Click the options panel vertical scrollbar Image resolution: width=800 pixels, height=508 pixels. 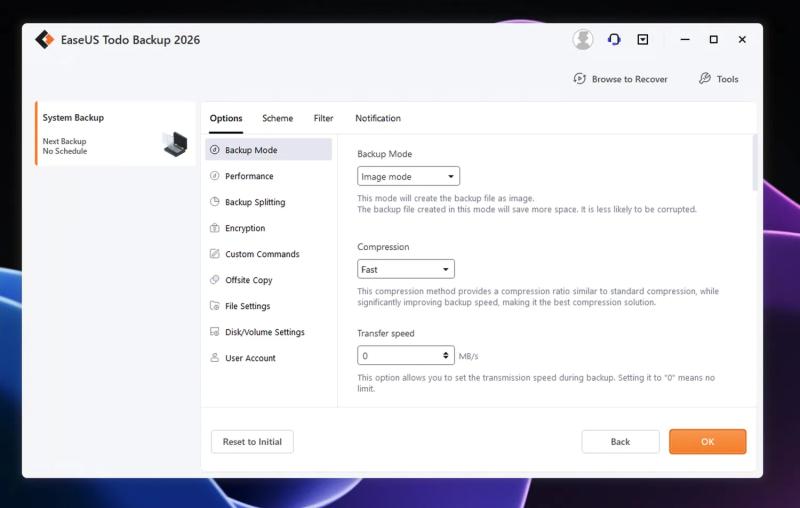pyautogui.click(x=755, y=162)
